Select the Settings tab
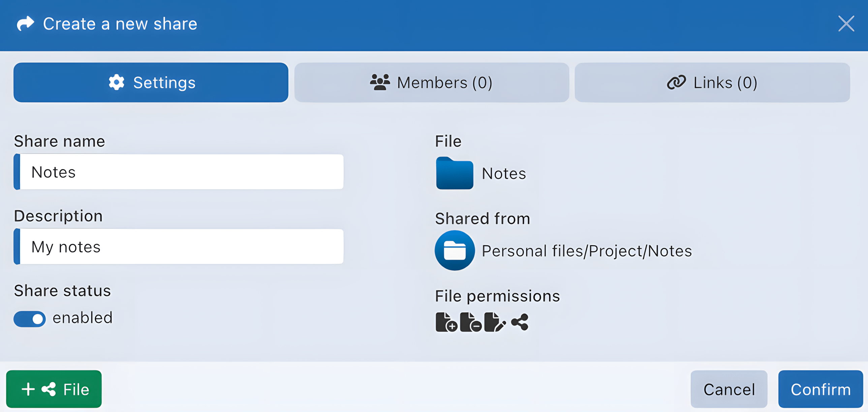 tap(151, 82)
